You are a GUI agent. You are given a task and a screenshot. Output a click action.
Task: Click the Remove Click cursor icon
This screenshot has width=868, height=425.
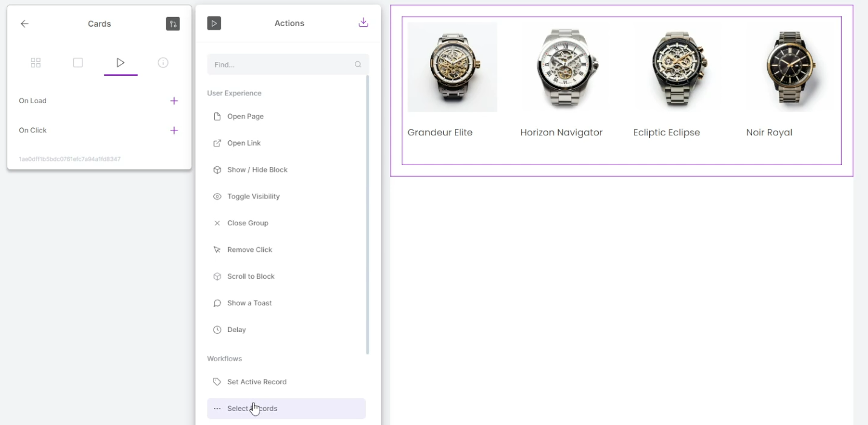pos(217,250)
